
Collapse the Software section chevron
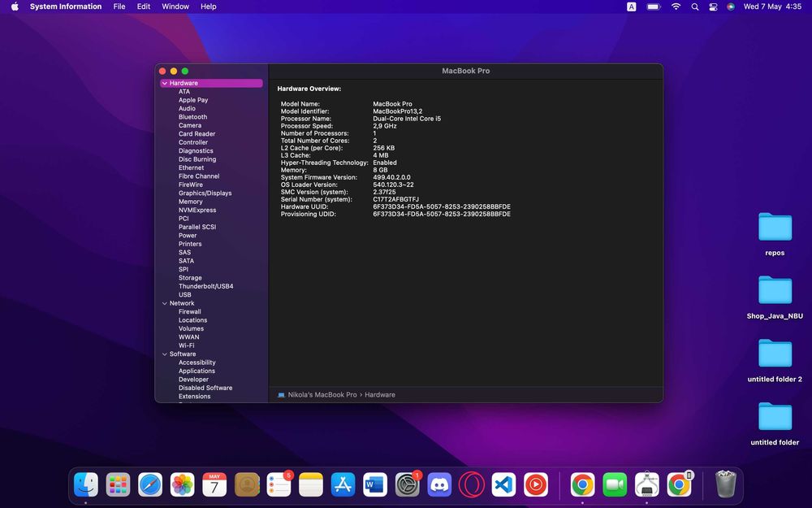tap(165, 354)
